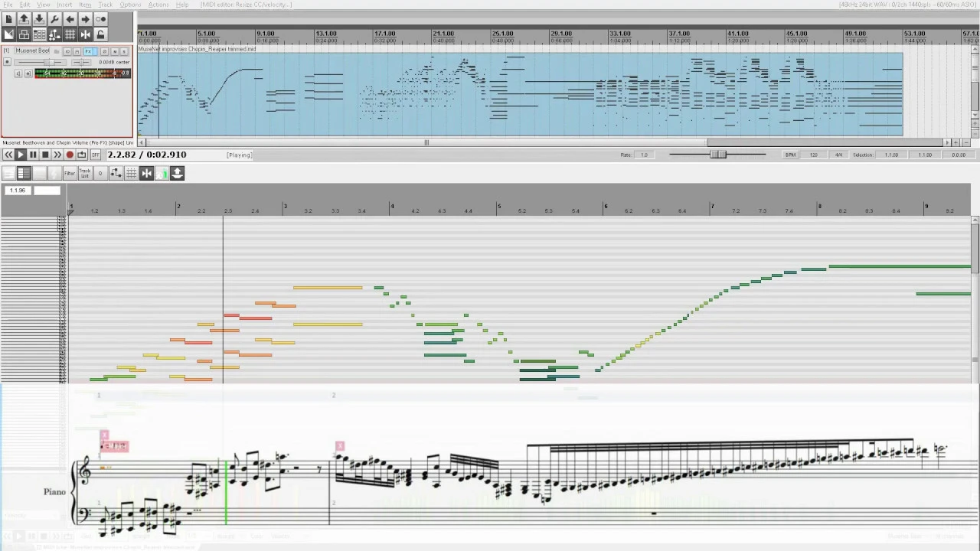Toggle envelope move-with-items icon in main toolbar
The height and width of the screenshot is (551, 980).
tap(54, 34)
